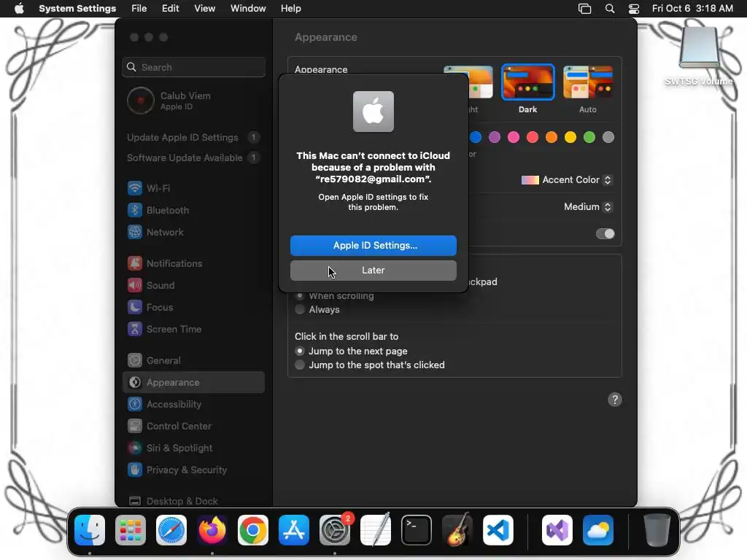This screenshot has width=747, height=560.
Task: Open Software Update Available notice
Action: [193, 157]
